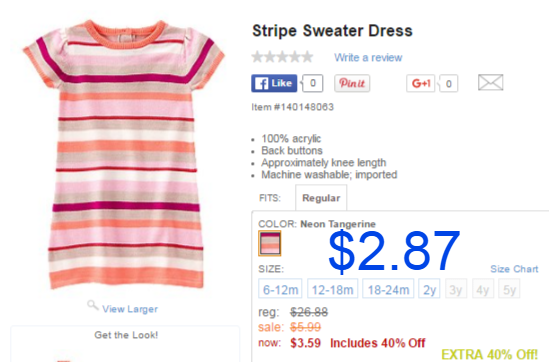Click the Pin it Pinterest button
Image resolution: width=549 pixels, height=362 pixels.
[352, 83]
